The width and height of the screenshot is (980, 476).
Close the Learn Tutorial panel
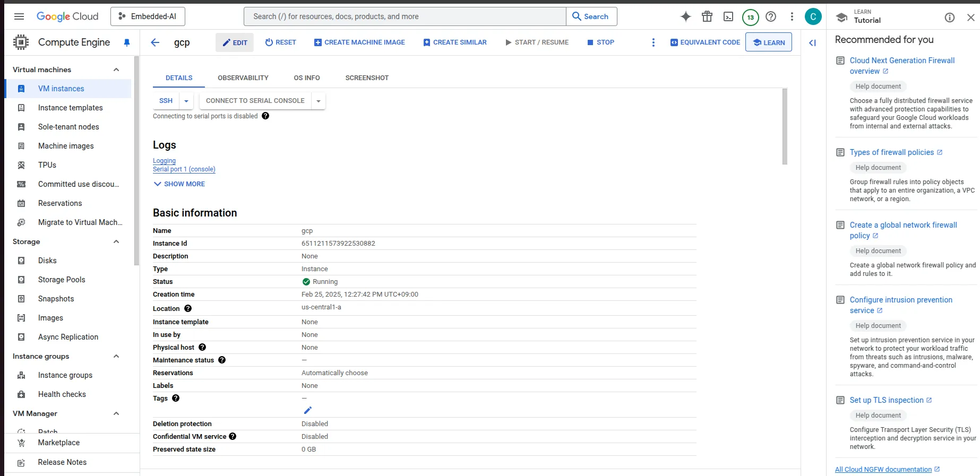click(971, 18)
